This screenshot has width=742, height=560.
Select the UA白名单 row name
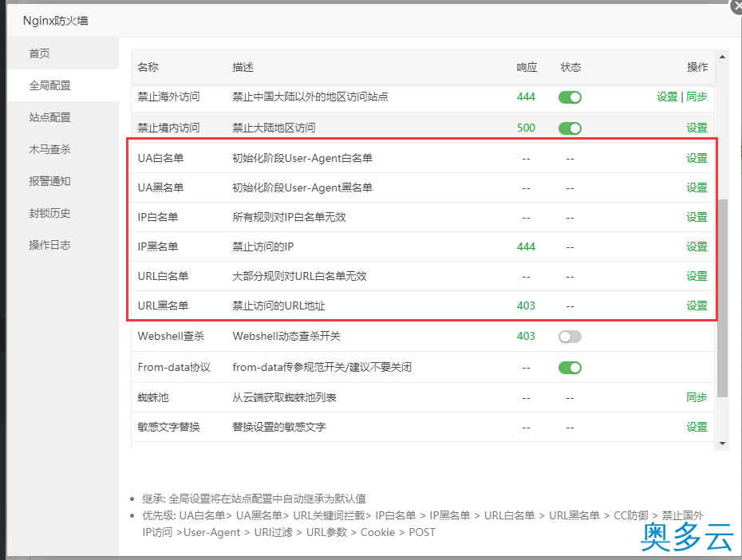[x=160, y=158]
